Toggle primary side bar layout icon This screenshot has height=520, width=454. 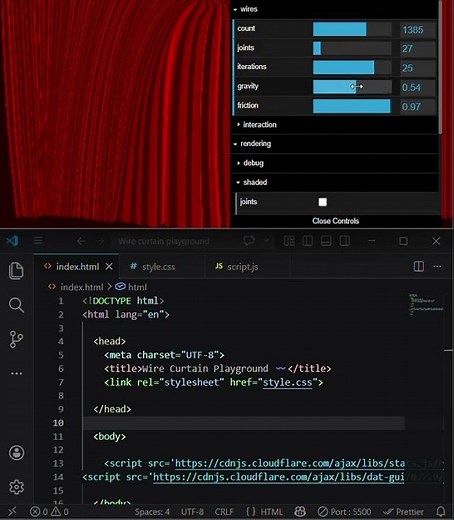tap(308, 241)
